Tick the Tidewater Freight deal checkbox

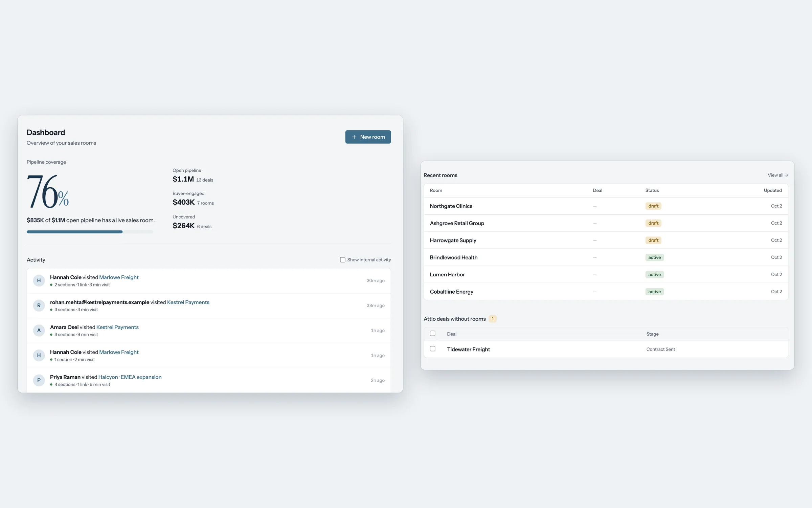432,348
